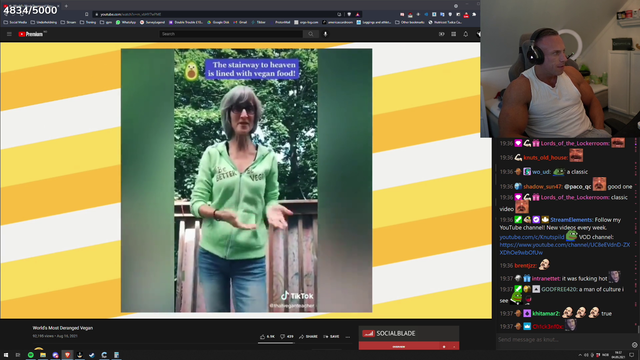
Task: Open Spotify from the Windows taskbar
Action: 31,355
